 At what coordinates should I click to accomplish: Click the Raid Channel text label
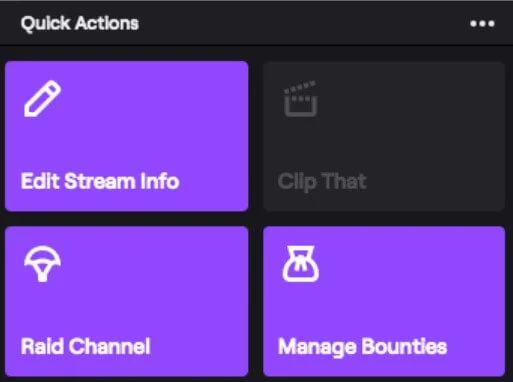[85, 346]
